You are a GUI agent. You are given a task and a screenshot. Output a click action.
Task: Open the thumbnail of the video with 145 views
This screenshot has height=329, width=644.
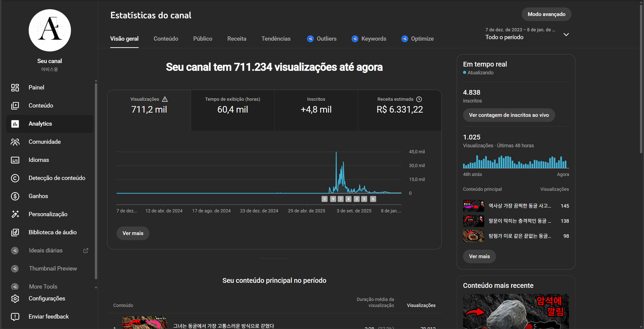(474, 206)
